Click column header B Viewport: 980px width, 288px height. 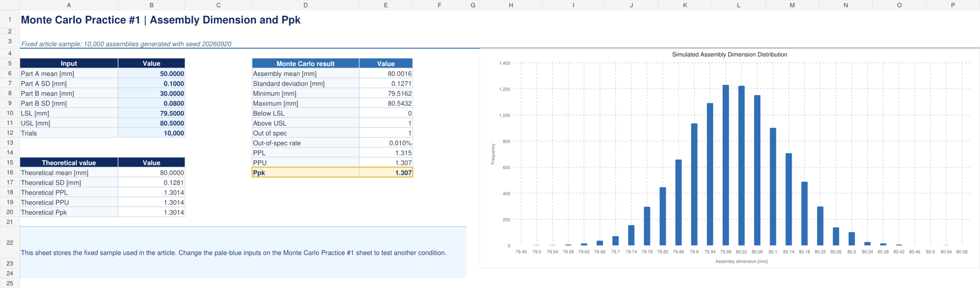(x=151, y=5)
